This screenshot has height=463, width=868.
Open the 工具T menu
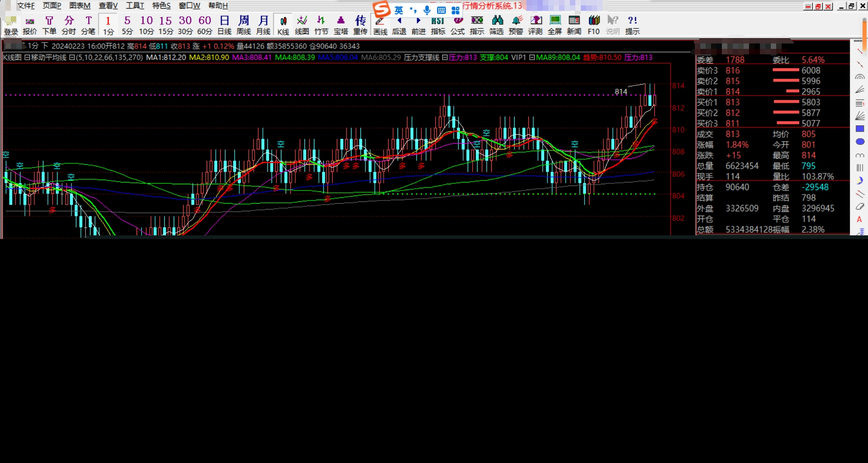pos(134,5)
